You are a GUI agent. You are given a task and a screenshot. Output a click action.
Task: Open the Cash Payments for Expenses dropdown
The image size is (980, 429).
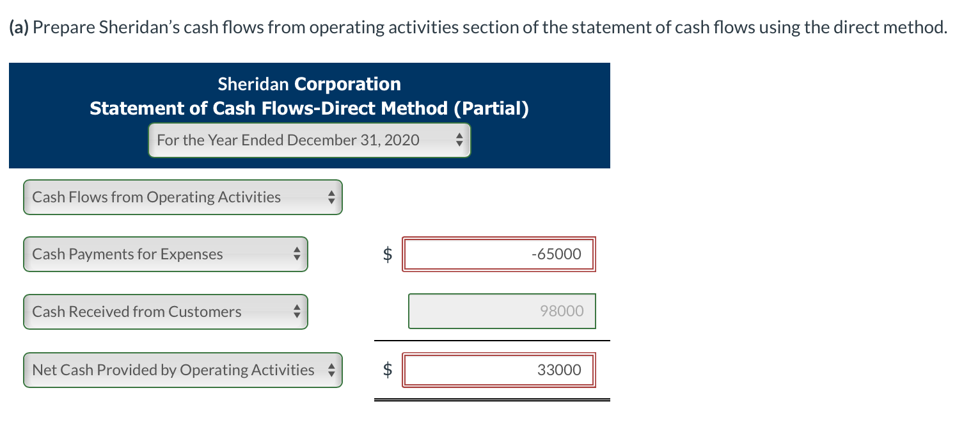point(165,254)
